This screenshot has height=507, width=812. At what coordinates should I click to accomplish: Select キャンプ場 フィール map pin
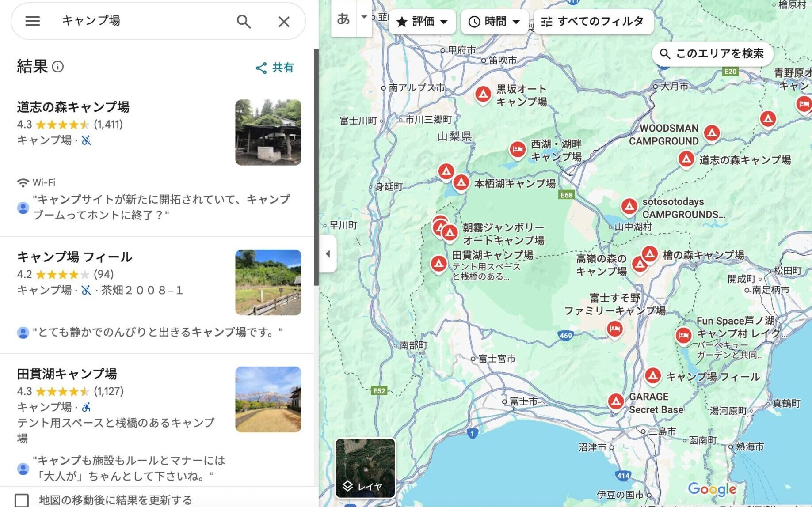(x=653, y=376)
